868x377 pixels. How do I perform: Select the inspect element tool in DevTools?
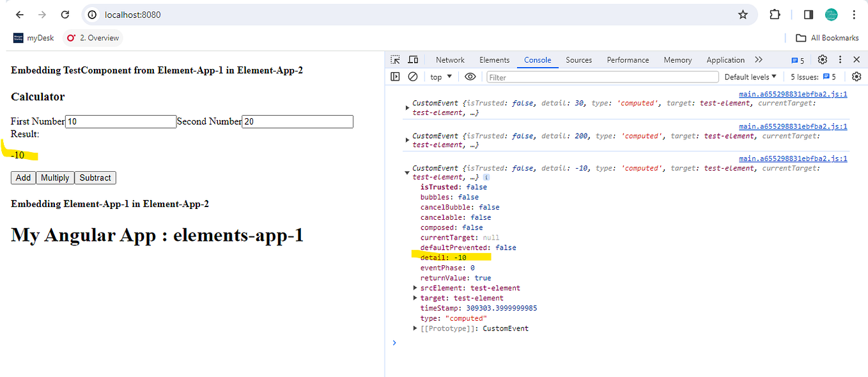(394, 59)
